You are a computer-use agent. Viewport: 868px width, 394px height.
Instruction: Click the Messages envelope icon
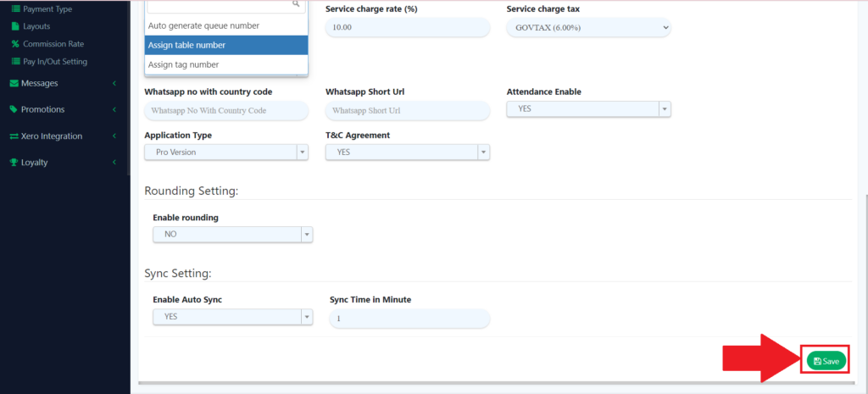(14, 84)
